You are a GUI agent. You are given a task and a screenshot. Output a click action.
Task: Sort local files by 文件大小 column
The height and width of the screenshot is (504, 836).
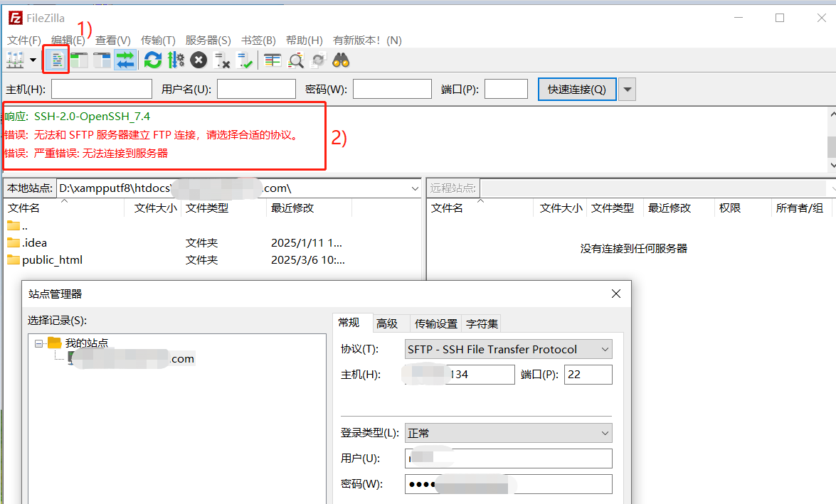point(154,208)
